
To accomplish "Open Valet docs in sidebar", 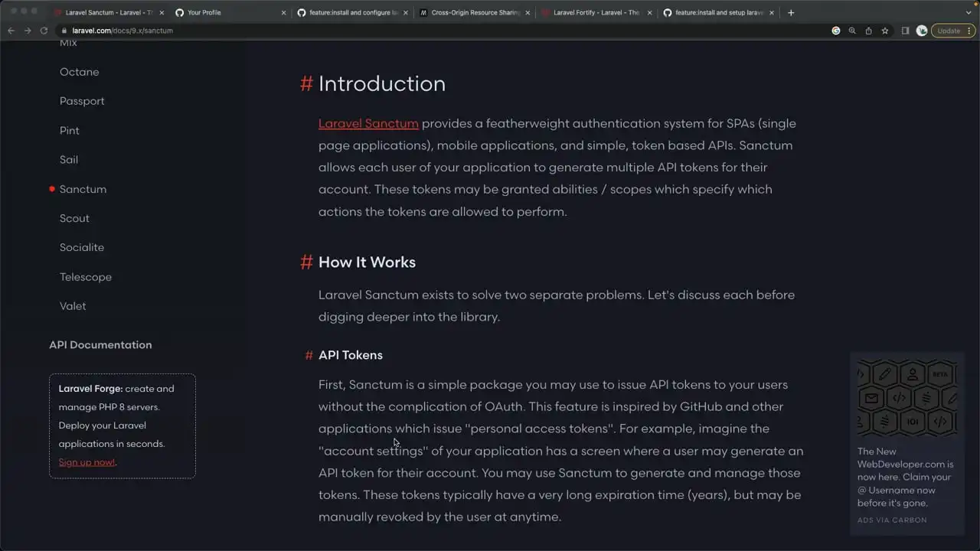I will 73,306.
